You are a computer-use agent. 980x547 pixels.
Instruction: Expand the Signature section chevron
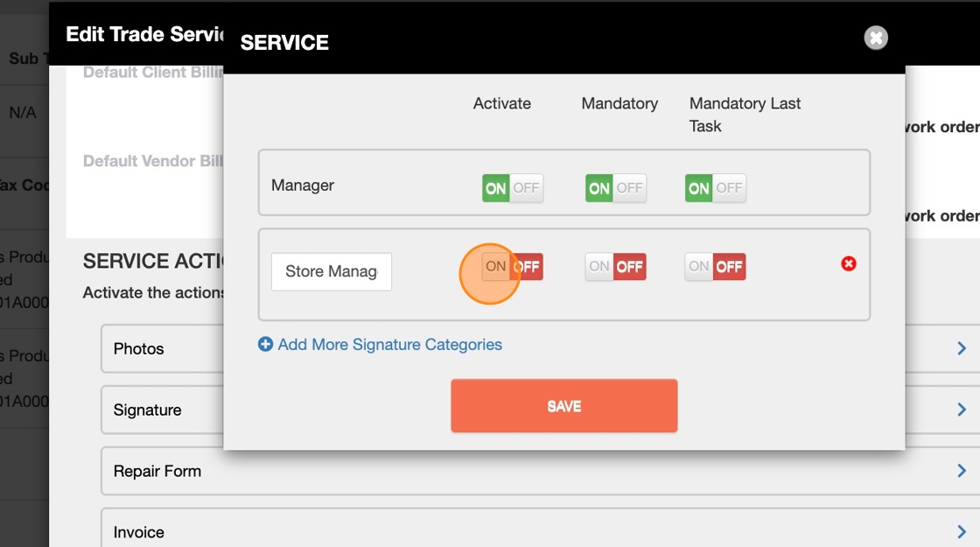click(961, 410)
